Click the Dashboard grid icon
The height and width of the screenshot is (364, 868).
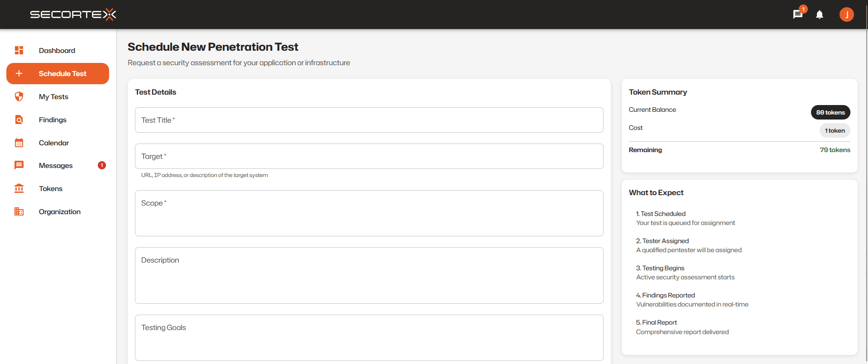(19, 50)
